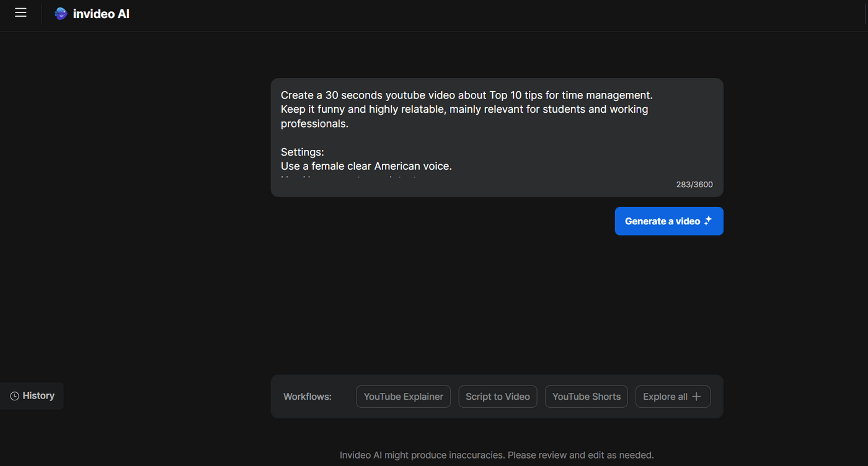The width and height of the screenshot is (868, 466).
Task: Click the Workflows label
Action: (307, 396)
